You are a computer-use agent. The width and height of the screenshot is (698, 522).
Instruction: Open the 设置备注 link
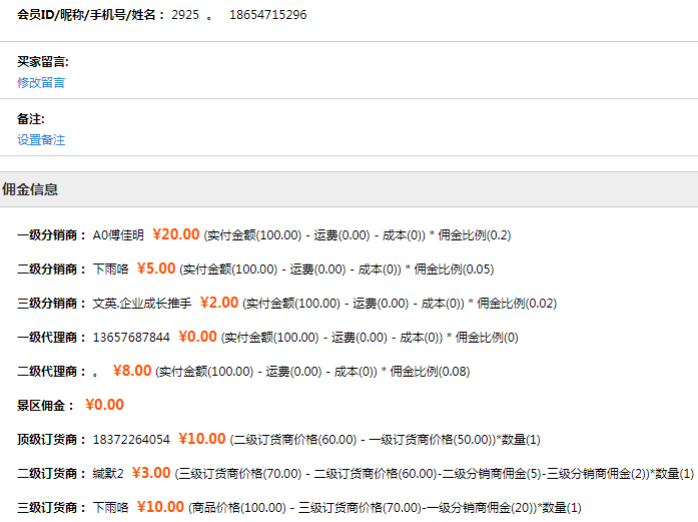point(41,140)
